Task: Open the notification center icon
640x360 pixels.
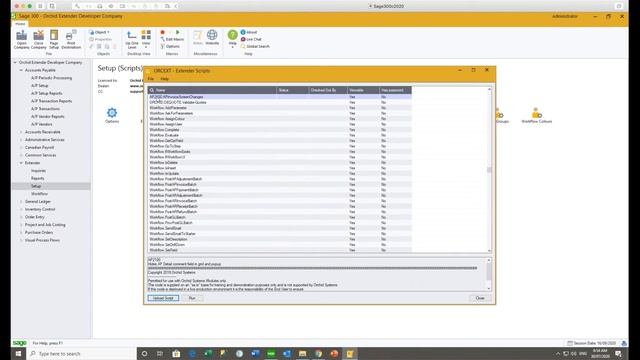Action: tap(619, 353)
